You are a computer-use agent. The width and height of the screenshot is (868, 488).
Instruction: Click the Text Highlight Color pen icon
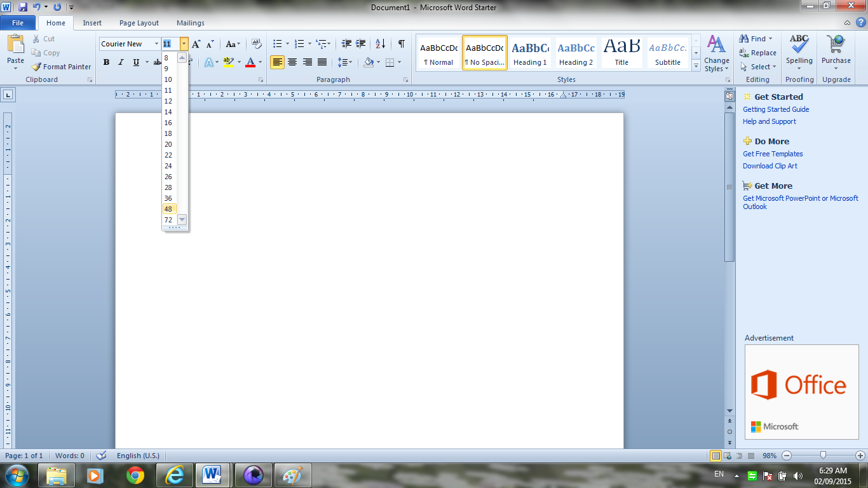tap(228, 62)
